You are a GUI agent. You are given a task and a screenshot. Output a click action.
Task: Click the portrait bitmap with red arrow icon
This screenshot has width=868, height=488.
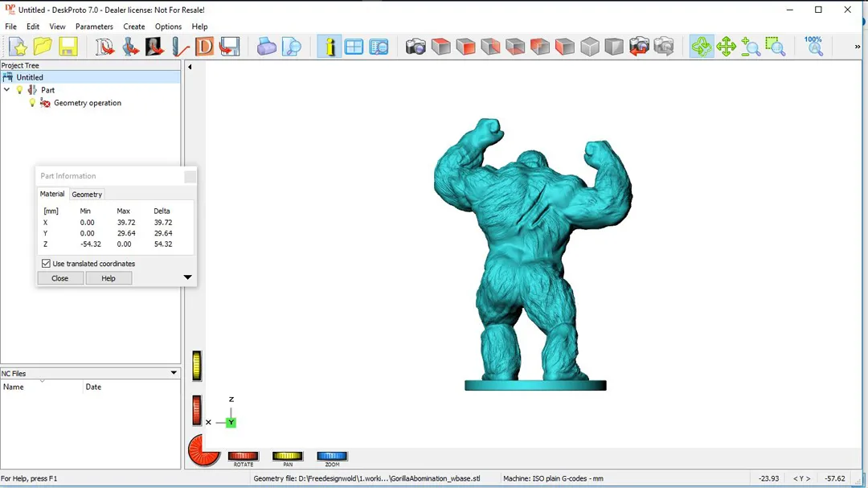tap(154, 47)
